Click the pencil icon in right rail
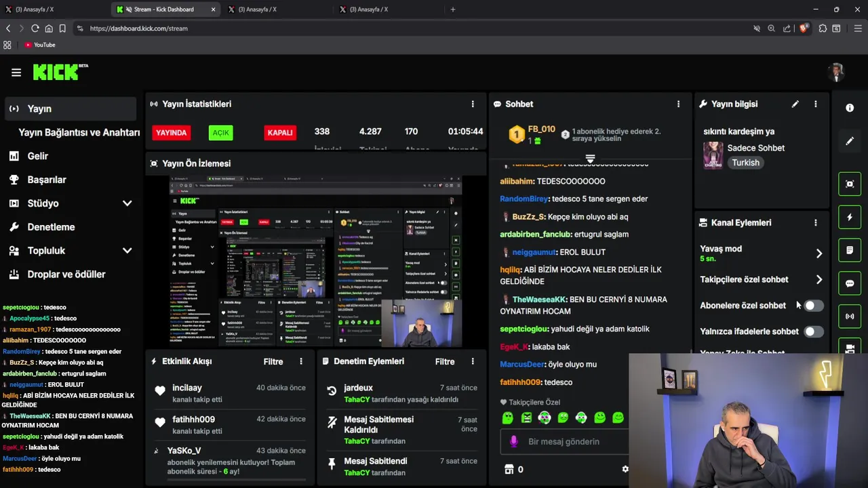Screen dimensions: 868x488 [850, 141]
